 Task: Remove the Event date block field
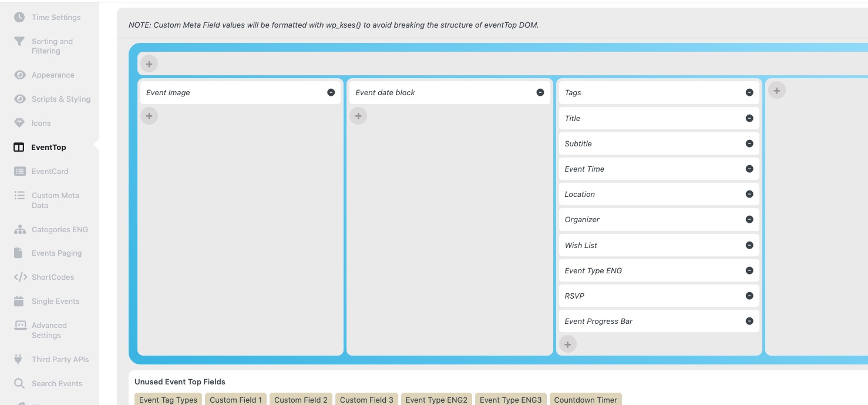click(x=540, y=92)
